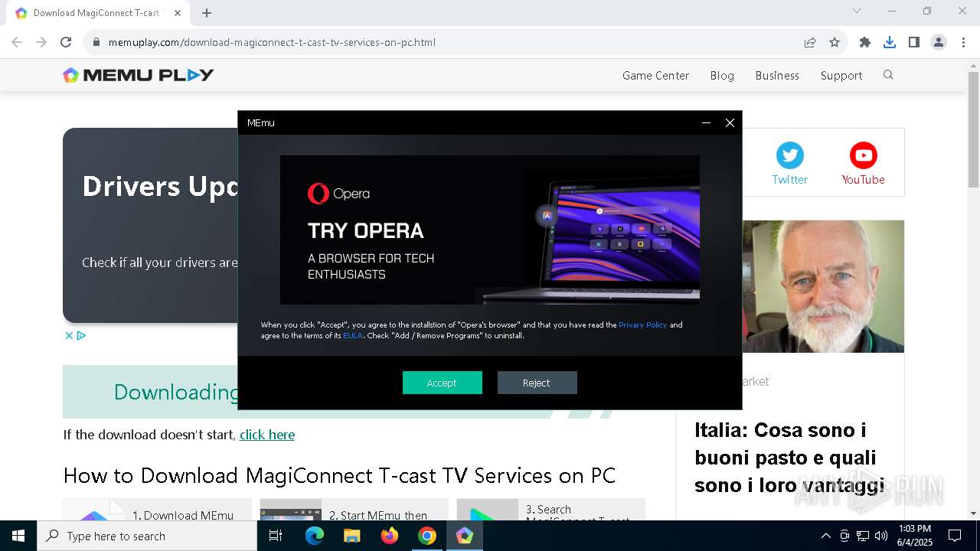Image resolution: width=980 pixels, height=551 pixels.
Task: Click the How to Download MagiConnect heading
Action: click(339, 475)
